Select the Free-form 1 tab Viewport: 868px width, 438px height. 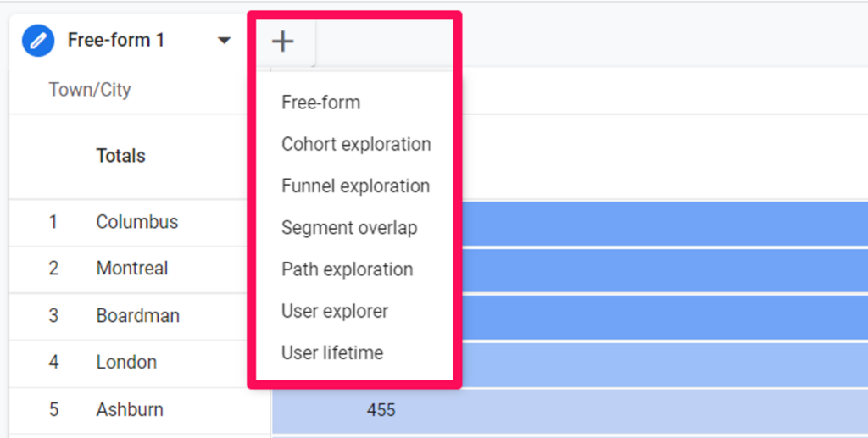[115, 41]
